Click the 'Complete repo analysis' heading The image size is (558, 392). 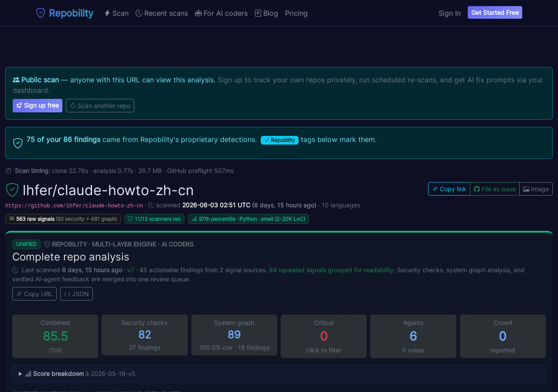71,257
